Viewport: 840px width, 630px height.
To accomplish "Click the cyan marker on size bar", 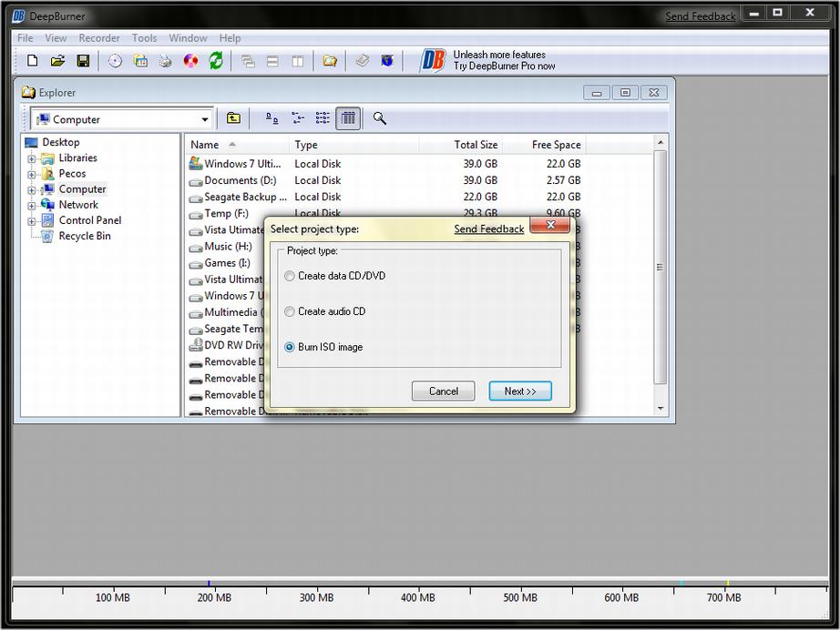I will (681, 583).
